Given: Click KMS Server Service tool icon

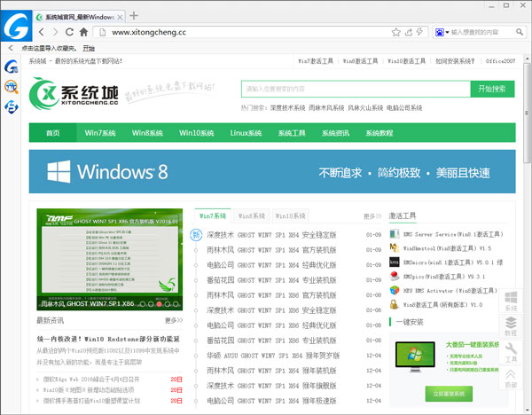Looking at the screenshot, I should (x=395, y=234).
